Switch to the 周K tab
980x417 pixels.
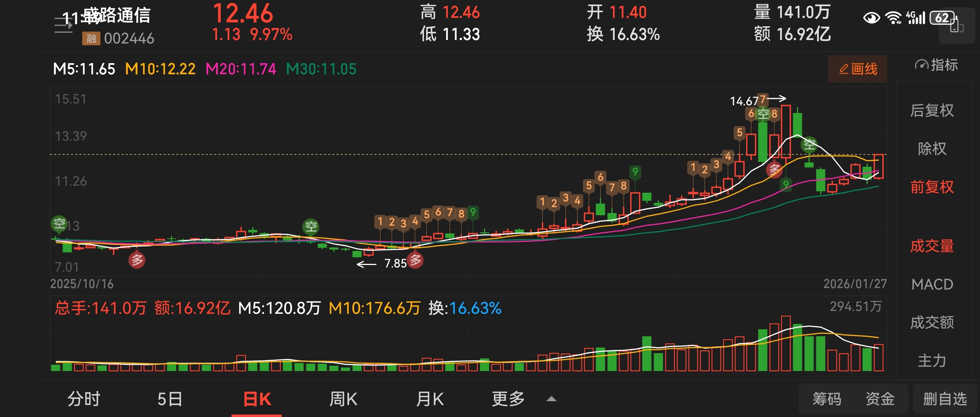(343, 399)
